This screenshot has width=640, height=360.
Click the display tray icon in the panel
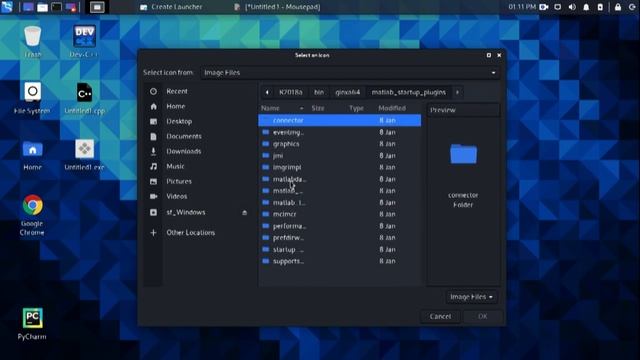tap(558, 7)
